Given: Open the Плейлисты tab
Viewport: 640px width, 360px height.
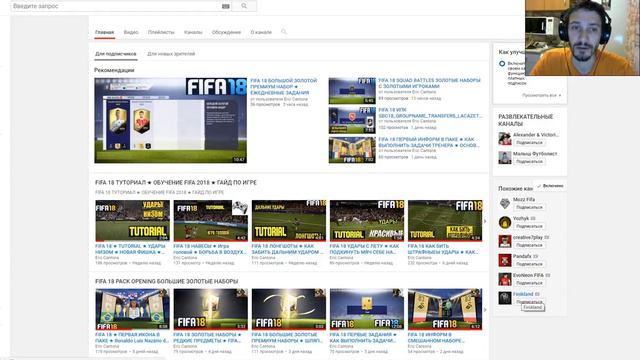Looking at the screenshot, I should point(161,32).
